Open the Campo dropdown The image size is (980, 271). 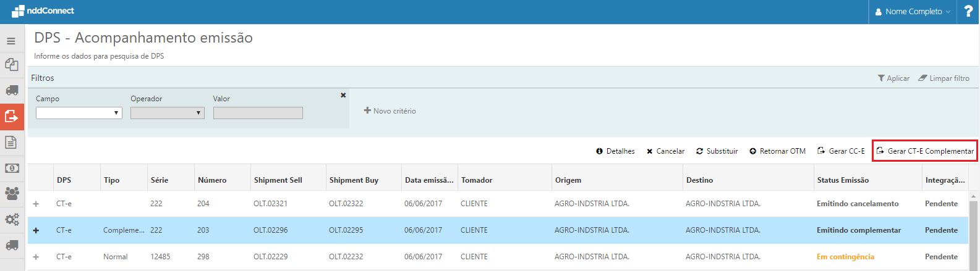click(x=79, y=113)
